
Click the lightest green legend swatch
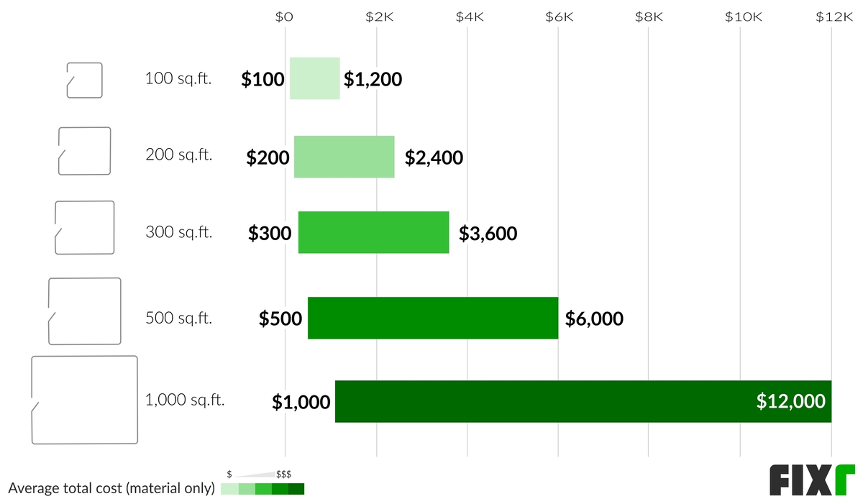(229, 489)
